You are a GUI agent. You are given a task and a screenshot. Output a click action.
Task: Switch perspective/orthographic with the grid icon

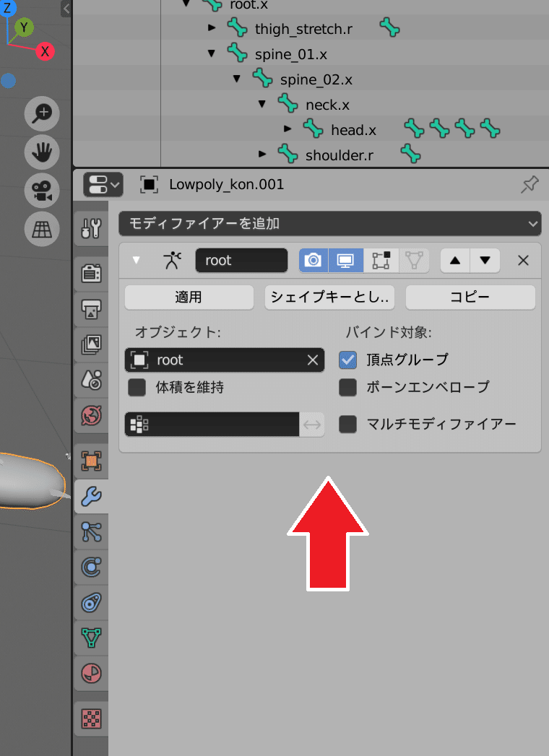[42, 230]
